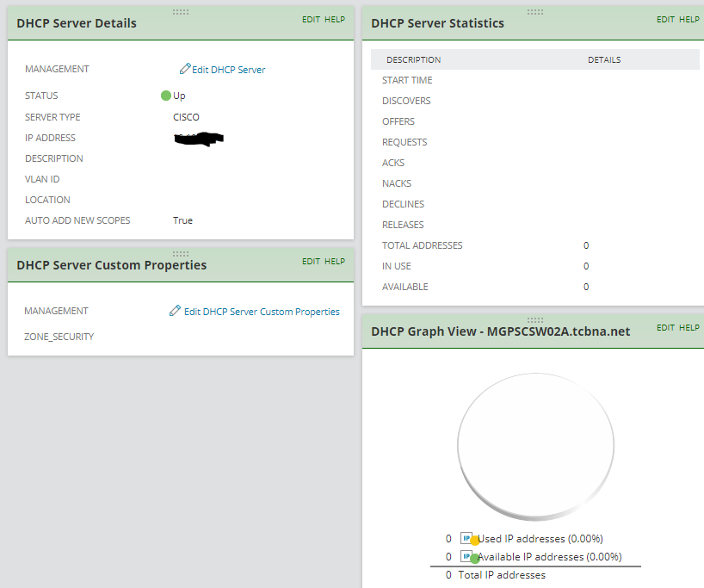This screenshot has width=704, height=588.
Task: Click HELP on DHCP Server Details panel
Action: coord(335,19)
